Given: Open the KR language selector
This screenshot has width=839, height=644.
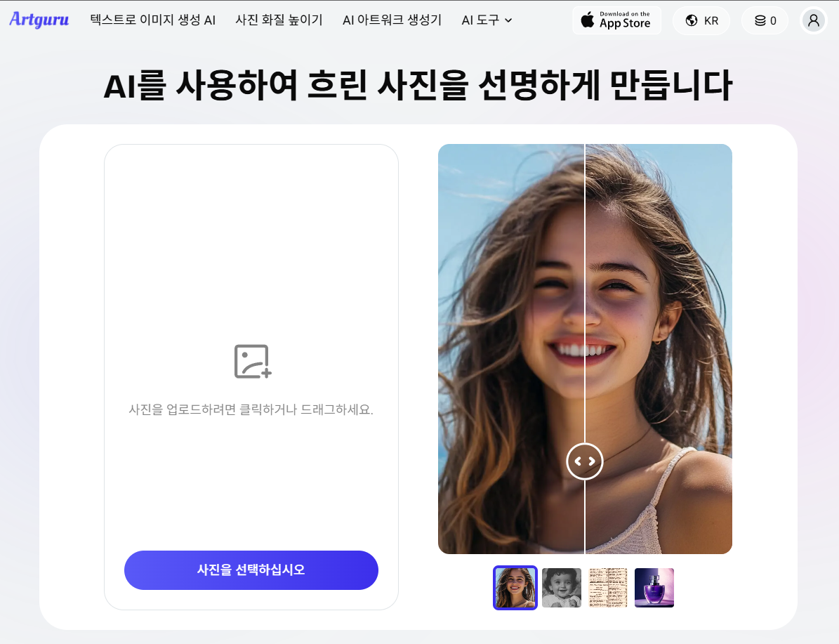Looking at the screenshot, I should click(x=701, y=20).
